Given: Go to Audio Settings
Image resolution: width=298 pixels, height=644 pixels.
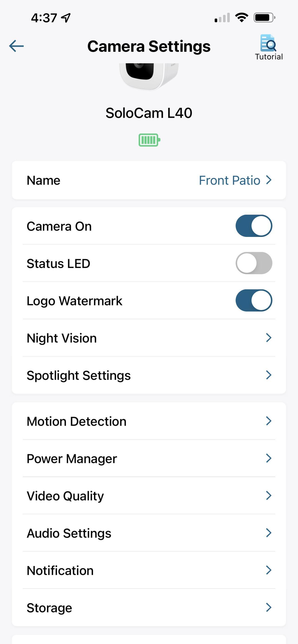Looking at the screenshot, I should tap(149, 533).
